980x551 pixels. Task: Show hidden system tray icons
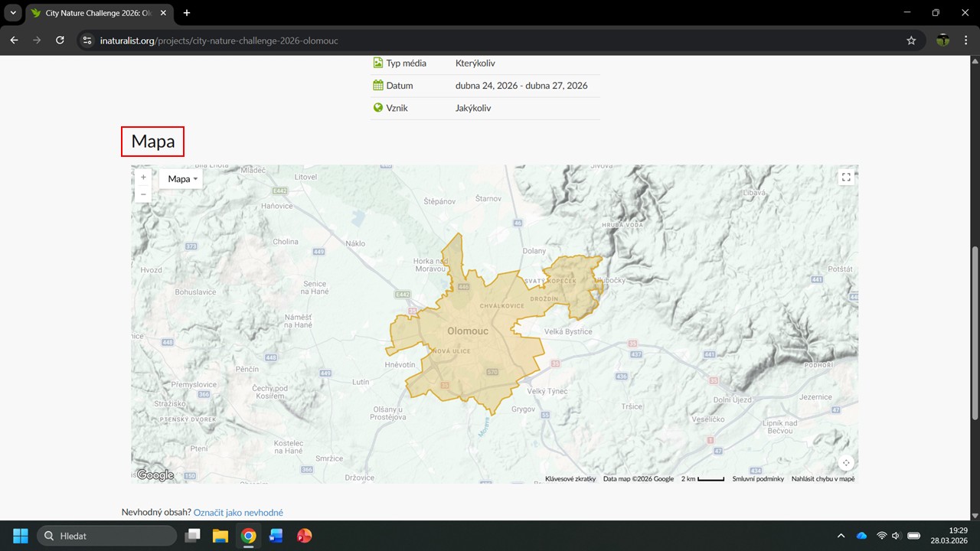[x=841, y=536]
